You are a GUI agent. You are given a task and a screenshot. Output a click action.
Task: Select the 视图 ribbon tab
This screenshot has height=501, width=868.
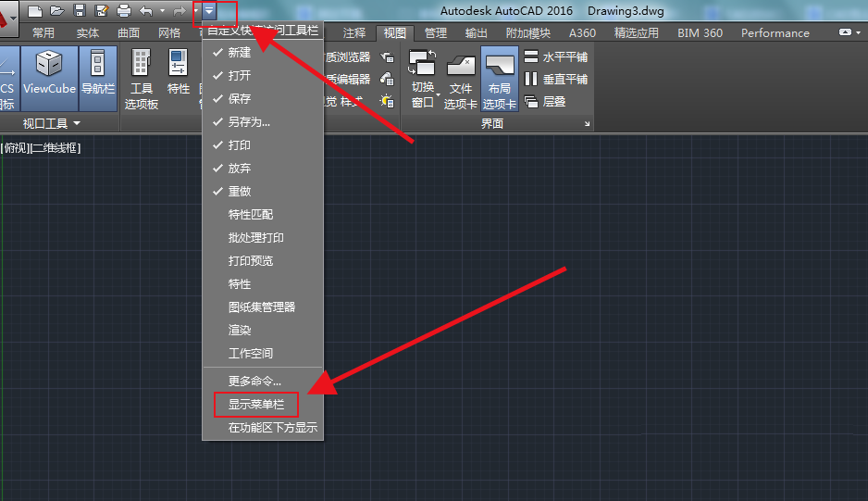point(395,33)
